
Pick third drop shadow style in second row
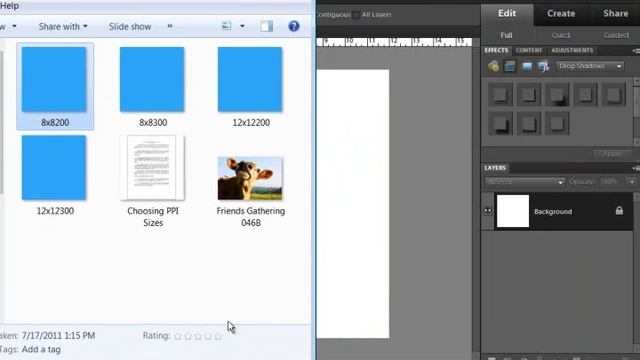pyautogui.click(x=557, y=123)
